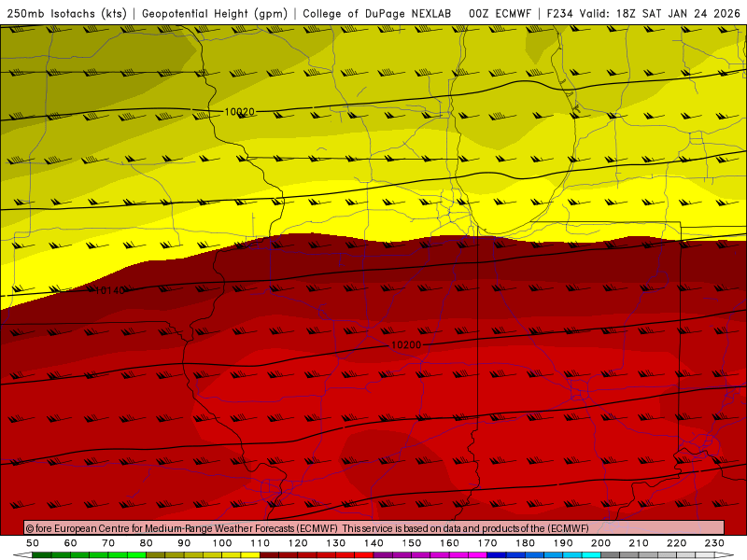Click the 80 value on the color scale
Screen dimensions: 747x560
point(146,543)
